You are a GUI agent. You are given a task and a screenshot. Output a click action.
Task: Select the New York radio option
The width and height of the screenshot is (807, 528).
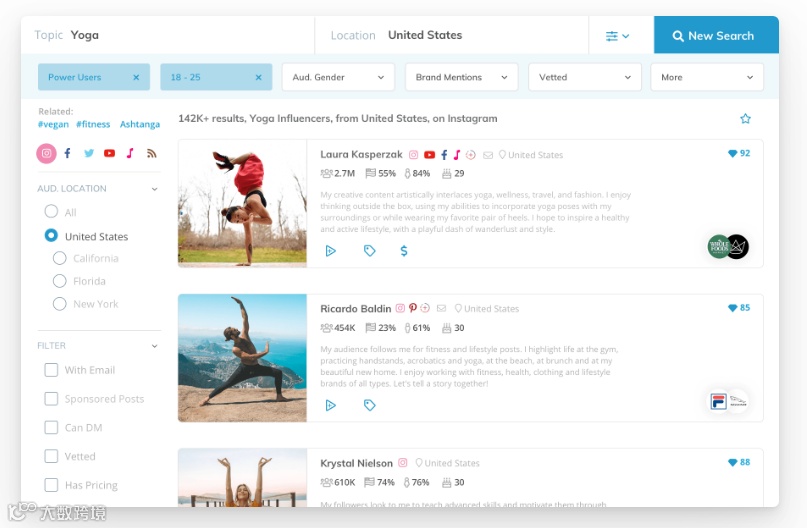tap(60, 304)
